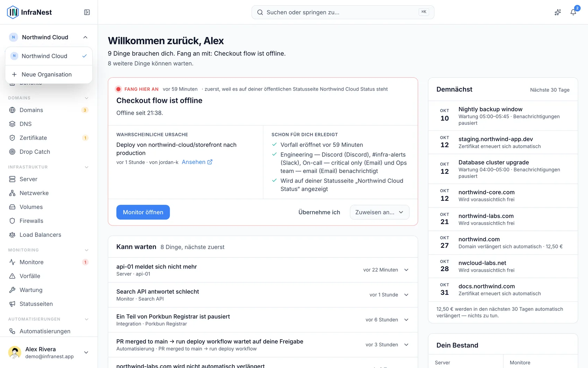Collapse the MONITORING sidebar section

coord(86,250)
